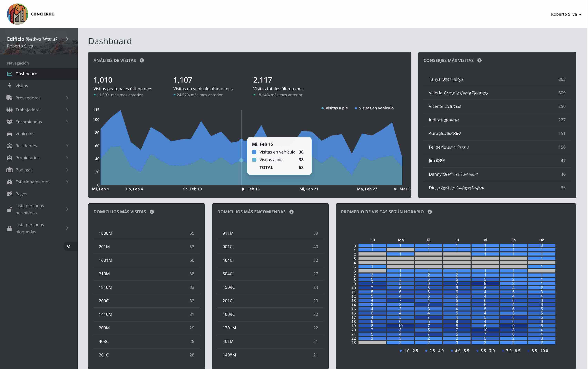
Task: Click the 2,117 visitas totales stat
Action: 278,87
